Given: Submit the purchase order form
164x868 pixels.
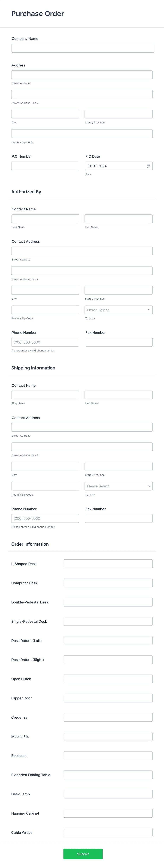Looking at the screenshot, I should 83,854.
